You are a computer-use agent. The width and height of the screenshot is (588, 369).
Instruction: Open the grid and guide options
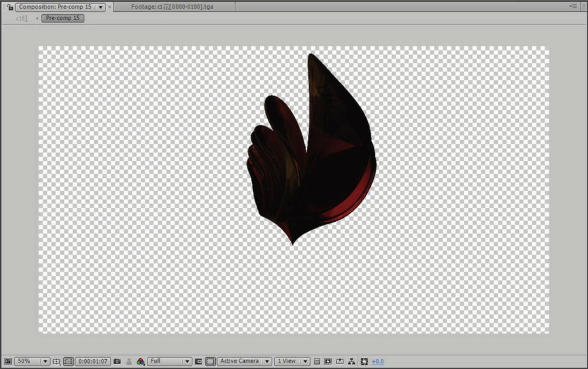coord(56,361)
